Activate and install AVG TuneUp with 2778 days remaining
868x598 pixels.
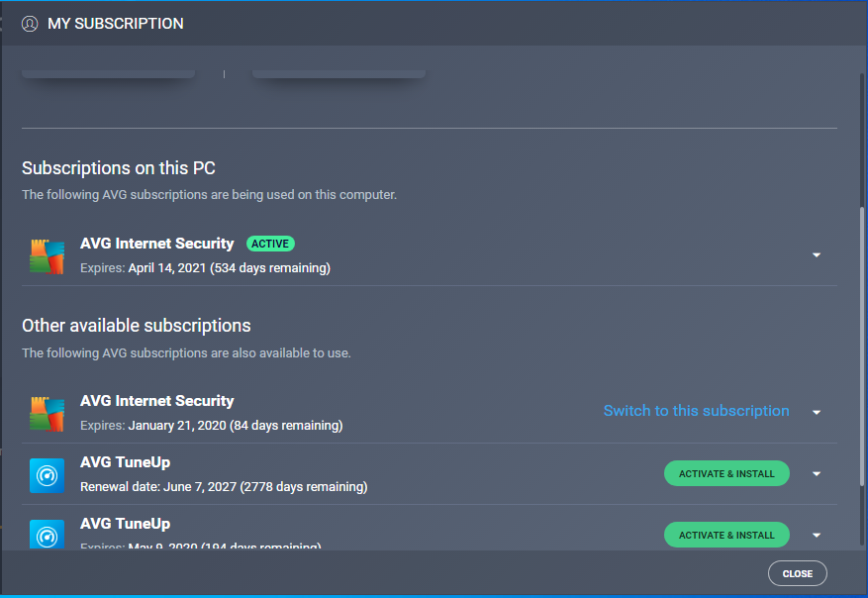pos(726,473)
